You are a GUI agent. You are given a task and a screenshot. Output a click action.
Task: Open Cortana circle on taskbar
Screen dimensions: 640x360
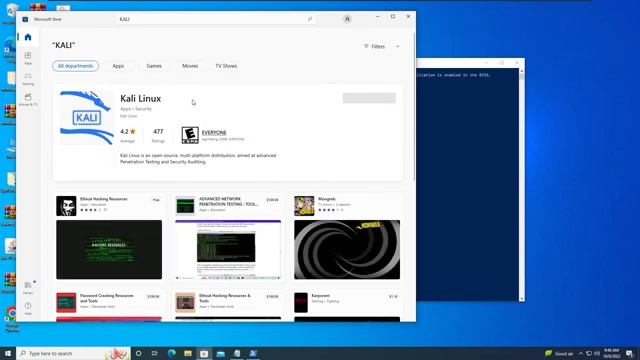[138, 353]
